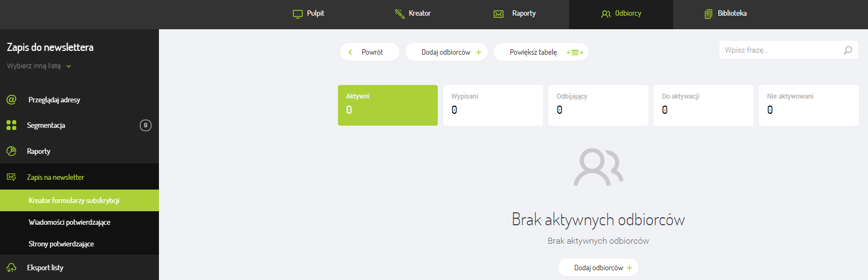The width and height of the screenshot is (868, 280).
Task: Click the envelope icon for Zapis na newsletter
Action: 11,177
